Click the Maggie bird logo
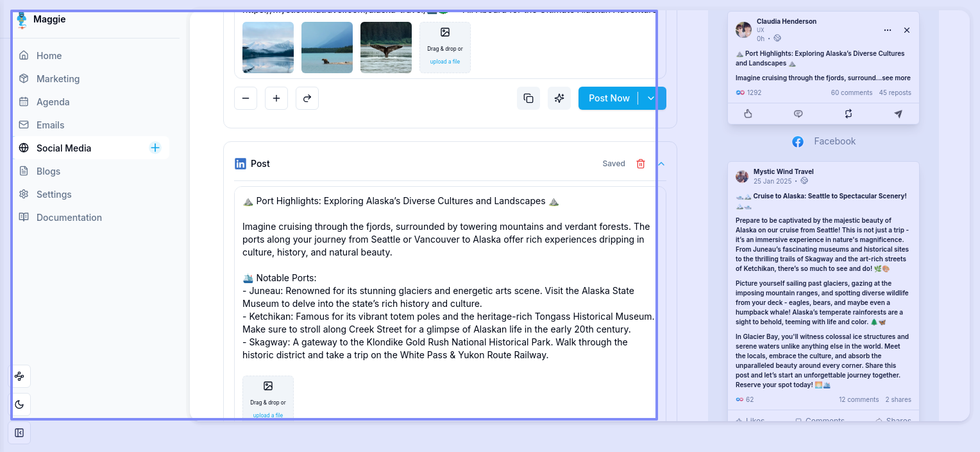Image resolution: width=980 pixels, height=452 pixels. coord(22,20)
